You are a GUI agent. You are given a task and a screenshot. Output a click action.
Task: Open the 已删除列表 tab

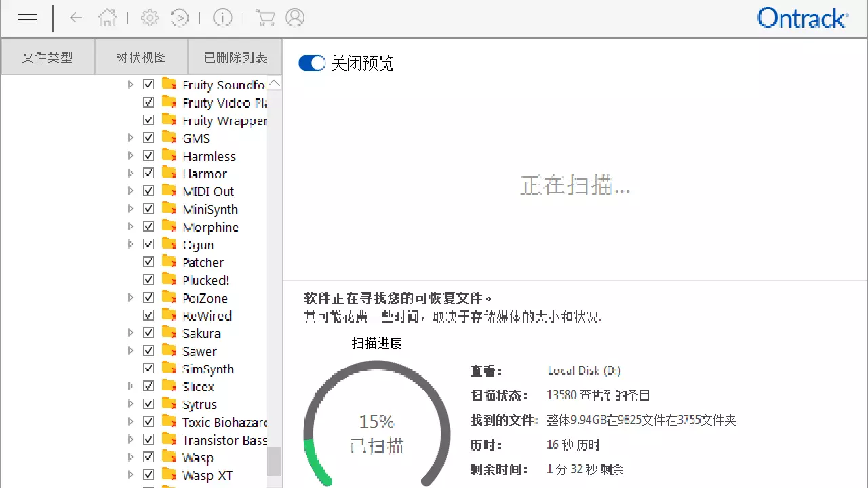(x=234, y=56)
